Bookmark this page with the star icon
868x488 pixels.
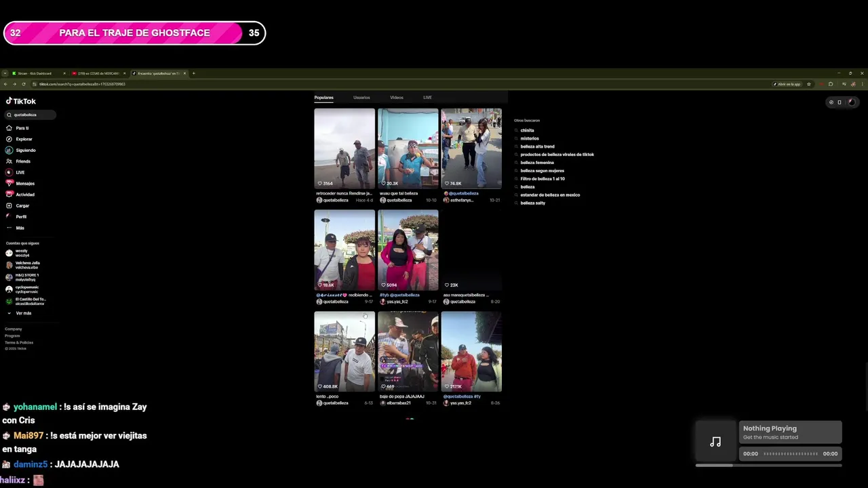[x=808, y=84]
